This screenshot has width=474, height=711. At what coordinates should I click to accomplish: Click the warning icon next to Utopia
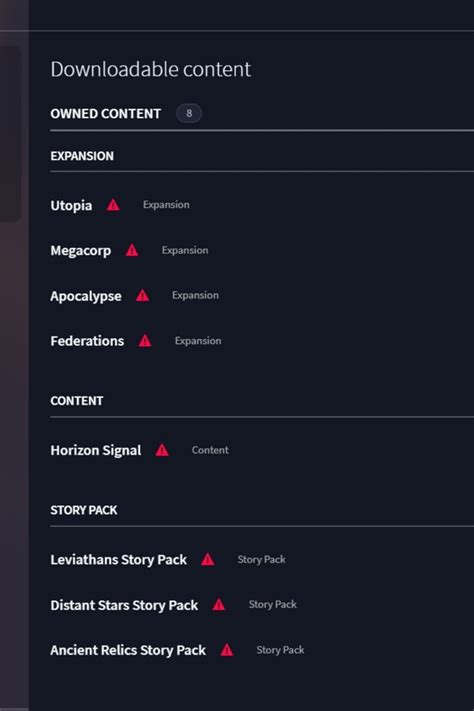(113, 205)
